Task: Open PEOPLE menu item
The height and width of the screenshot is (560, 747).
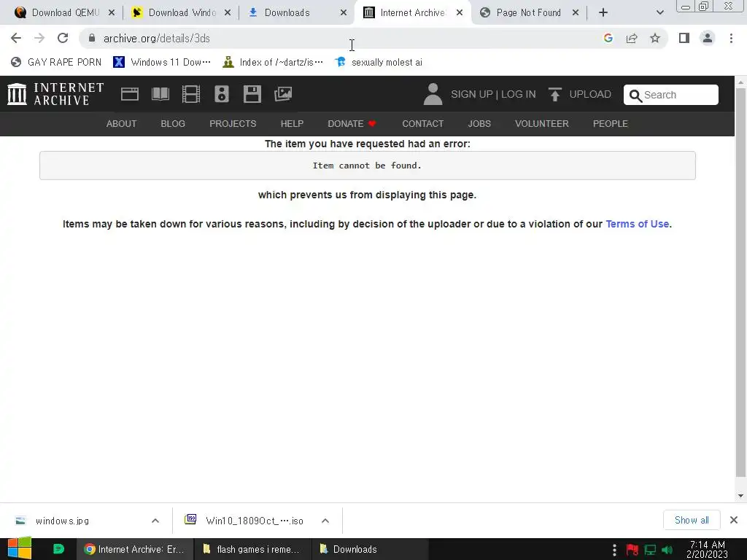Action: (611, 124)
